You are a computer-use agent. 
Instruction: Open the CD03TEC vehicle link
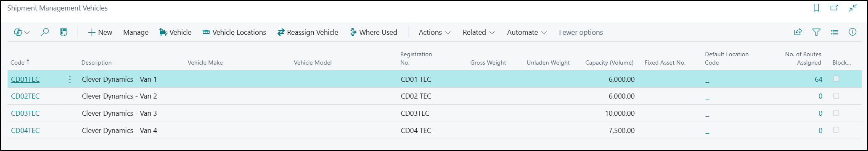pos(25,113)
